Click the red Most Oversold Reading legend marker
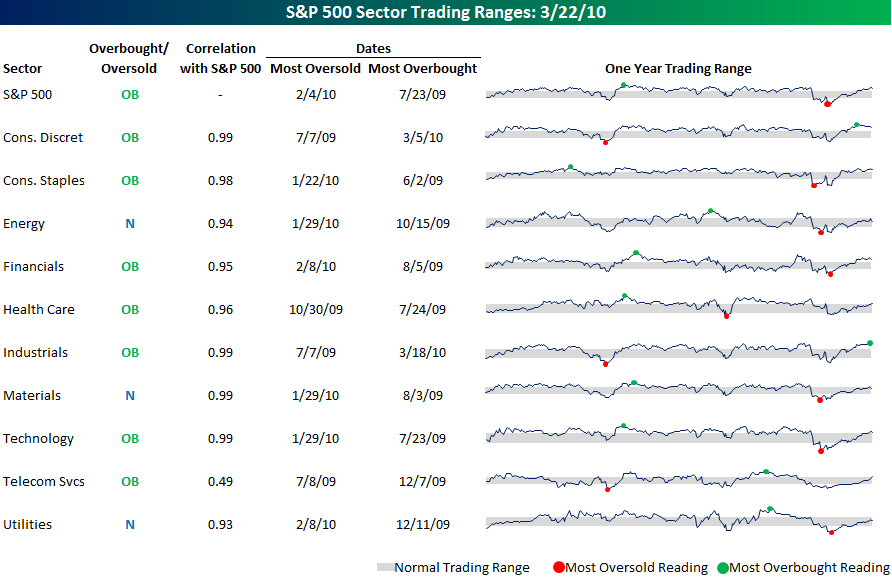The image size is (892, 579). coord(558,568)
